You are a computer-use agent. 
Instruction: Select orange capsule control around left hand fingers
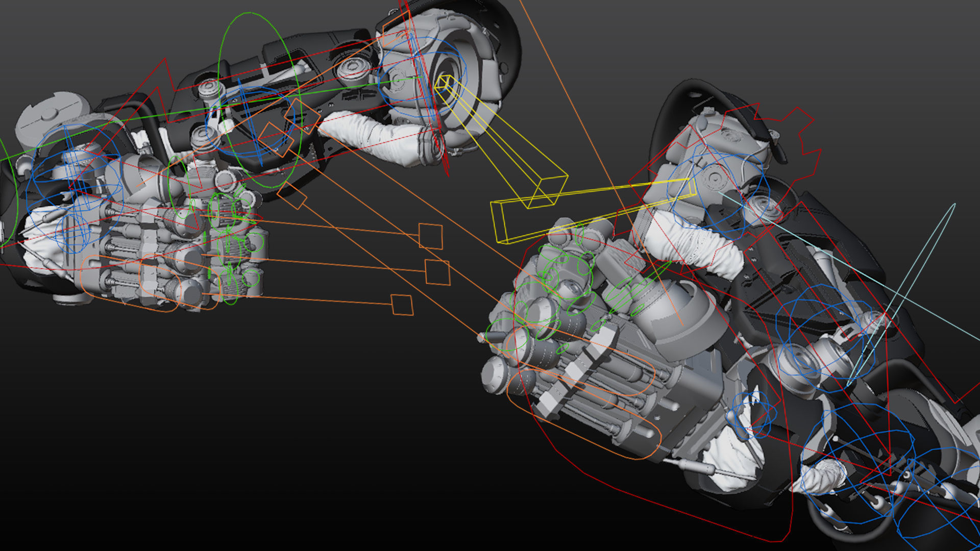pos(153,284)
